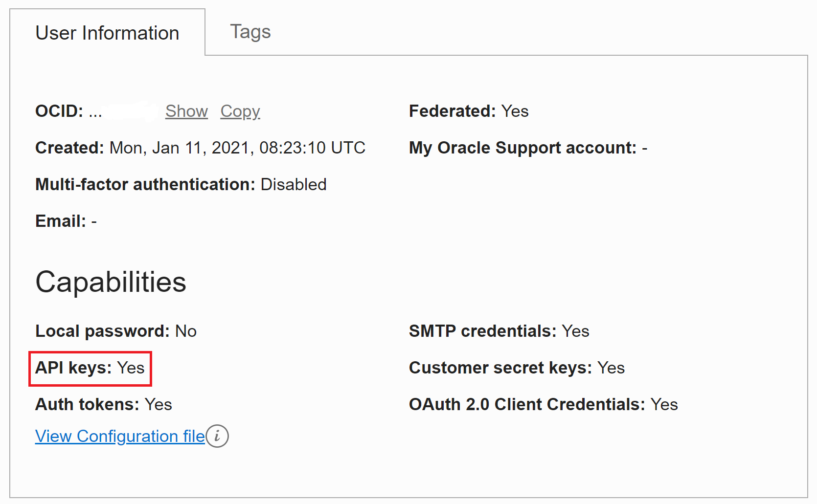
Task: Show the hidden OCID value
Action: [186, 111]
